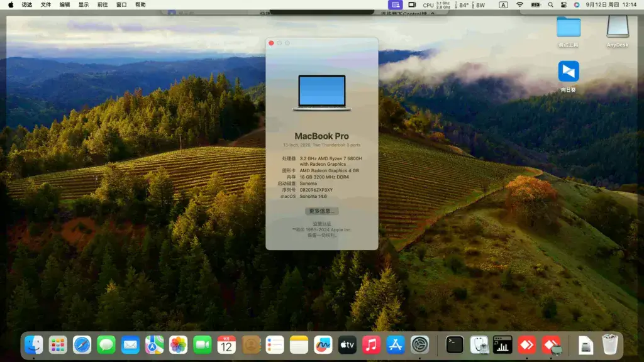This screenshot has width=644, height=362.
Task: Click the Siri icon in the menu bar
Action: pyautogui.click(x=577, y=5)
